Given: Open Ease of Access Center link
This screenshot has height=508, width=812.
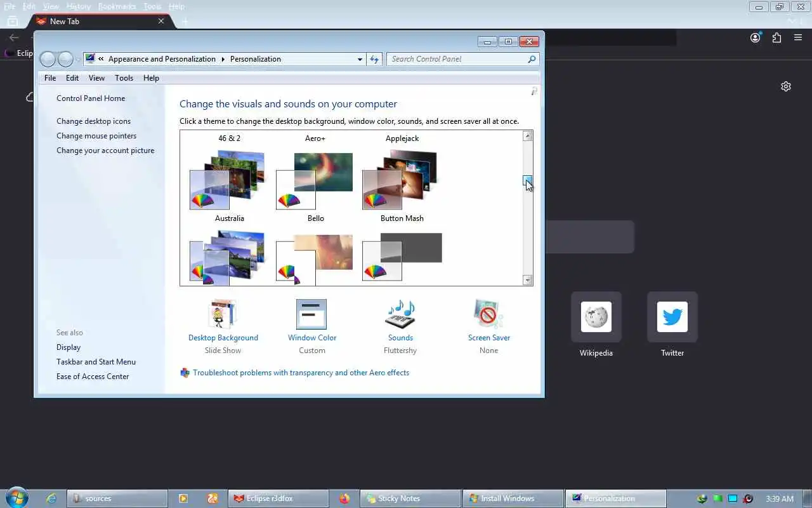Looking at the screenshot, I should coord(93,377).
